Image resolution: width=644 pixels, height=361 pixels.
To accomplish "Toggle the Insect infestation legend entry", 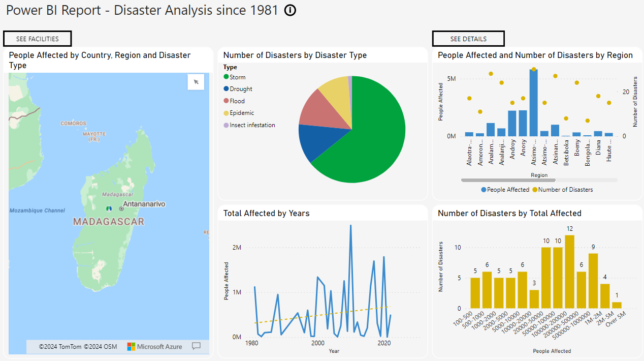I will [x=249, y=125].
